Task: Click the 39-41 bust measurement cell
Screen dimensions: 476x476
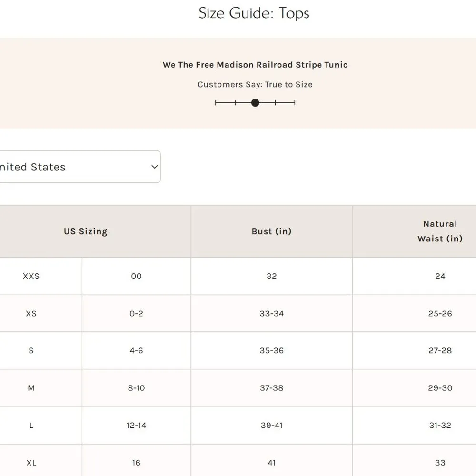Action: tap(272, 426)
